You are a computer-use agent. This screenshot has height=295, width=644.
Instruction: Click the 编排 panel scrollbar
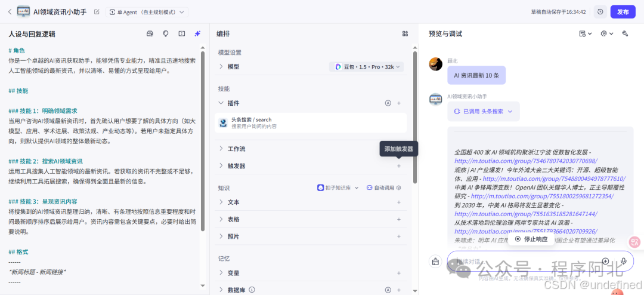pos(415,117)
